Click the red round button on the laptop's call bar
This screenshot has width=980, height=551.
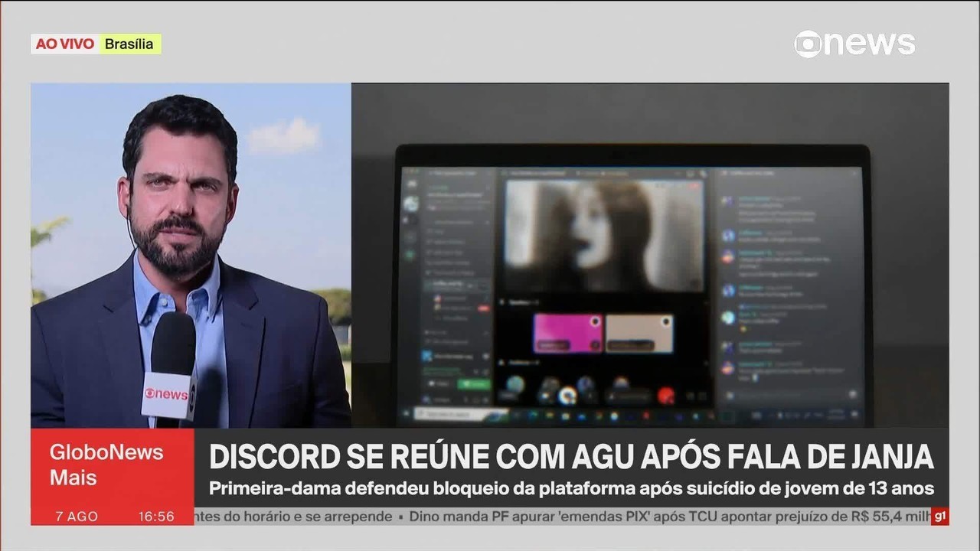(666, 396)
